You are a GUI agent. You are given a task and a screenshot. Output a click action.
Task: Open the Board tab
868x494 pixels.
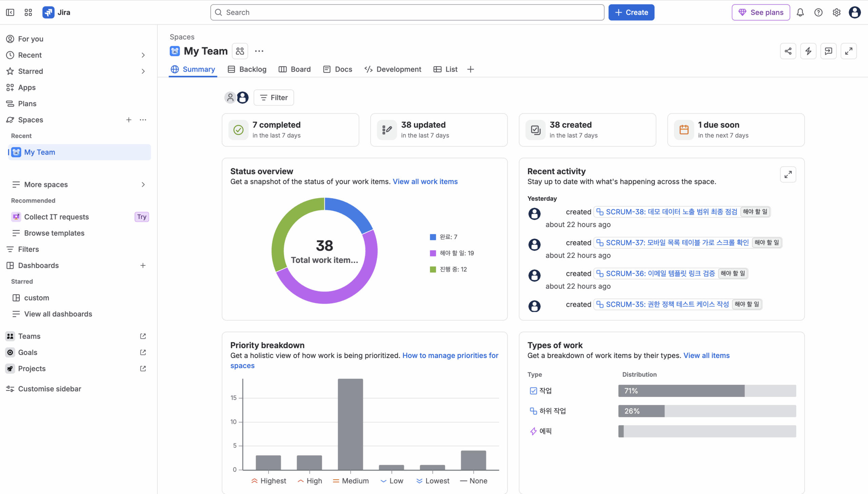pos(295,69)
